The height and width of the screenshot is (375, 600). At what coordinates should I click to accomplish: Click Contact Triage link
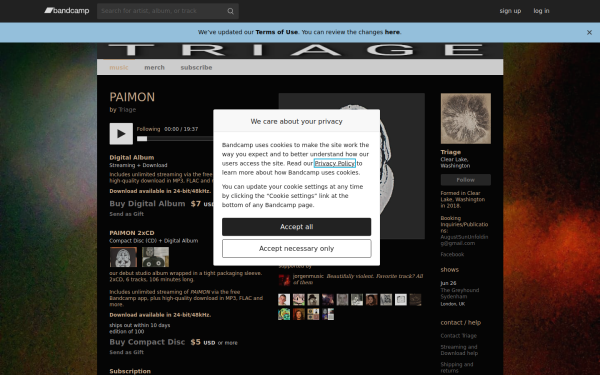[x=458, y=336]
